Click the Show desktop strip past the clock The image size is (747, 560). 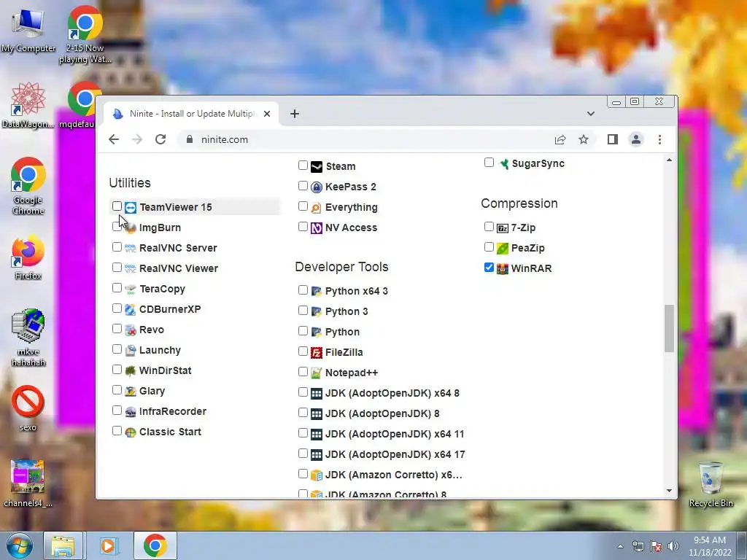tap(742, 545)
